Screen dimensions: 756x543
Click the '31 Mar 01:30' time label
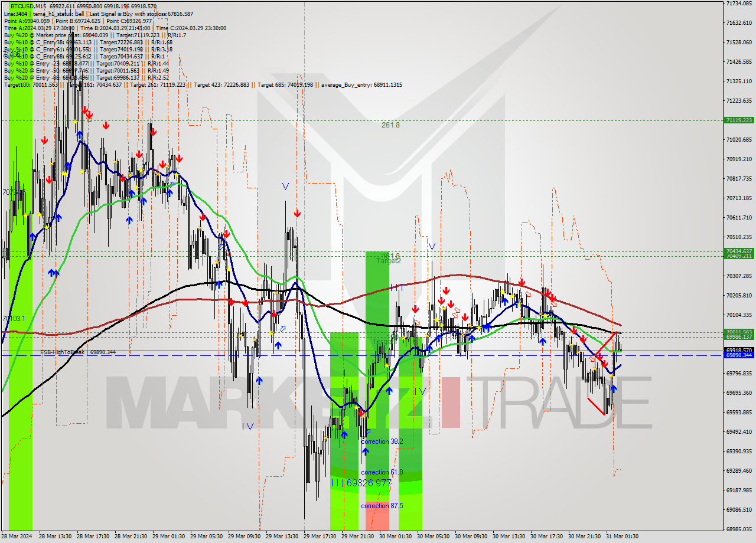tap(622, 537)
